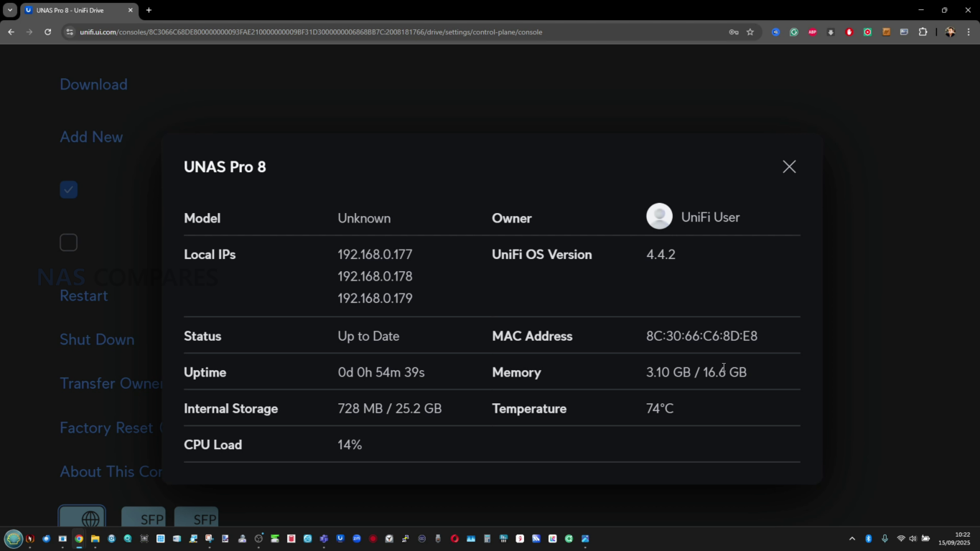The image size is (980, 551).
Task: Click the grey download-arrow extension icon
Action: pyautogui.click(x=831, y=32)
